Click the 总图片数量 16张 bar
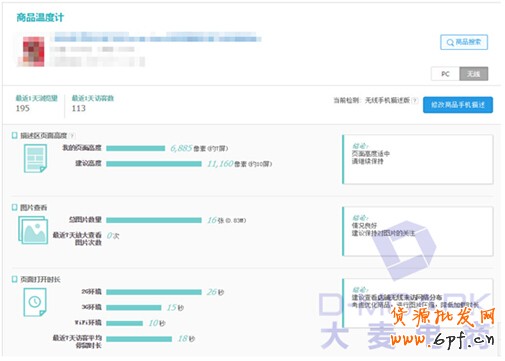This screenshot has height=361, width=505. point(154,220)
